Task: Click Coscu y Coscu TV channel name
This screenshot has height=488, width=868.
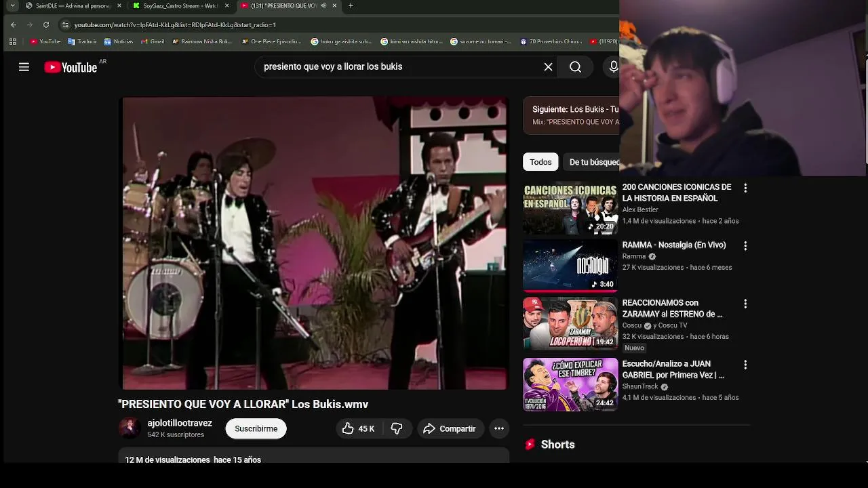Action: tap(654, 326)
